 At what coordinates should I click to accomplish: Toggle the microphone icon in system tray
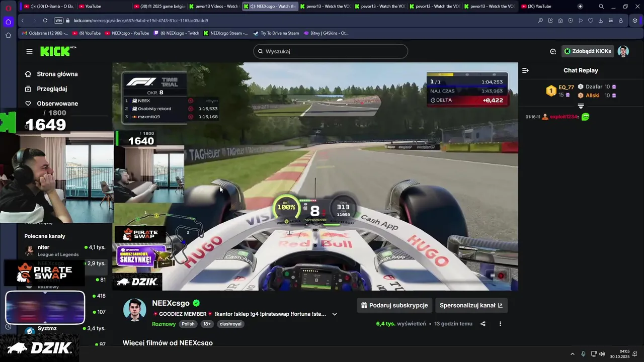pyautogui.click(x=583, y=354)
